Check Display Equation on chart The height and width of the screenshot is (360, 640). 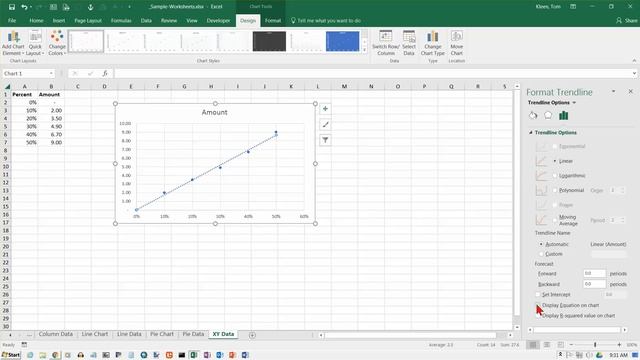(538, 305)
